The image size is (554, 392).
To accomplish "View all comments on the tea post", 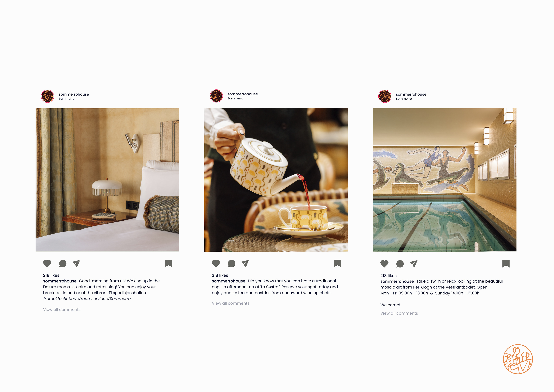I will (230, 303).
